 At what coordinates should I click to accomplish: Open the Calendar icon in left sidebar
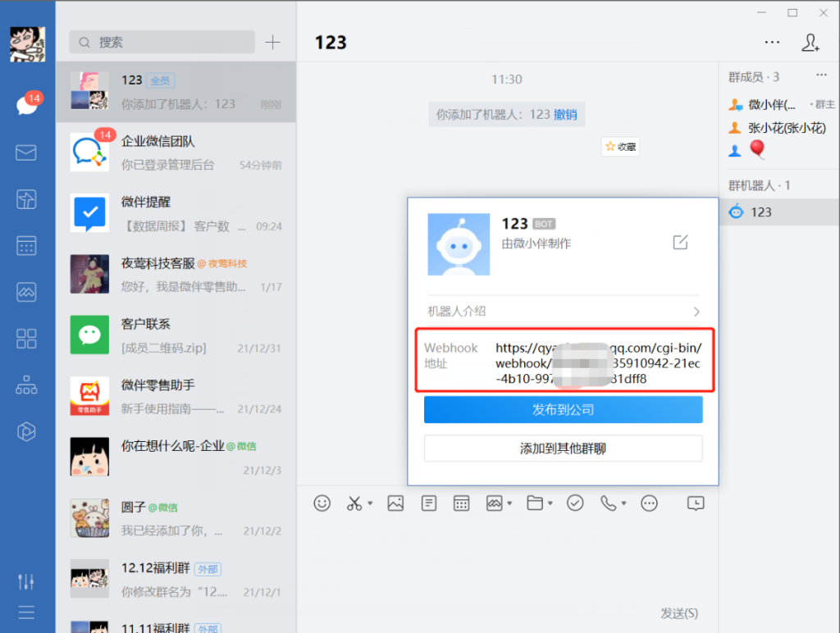26,246
